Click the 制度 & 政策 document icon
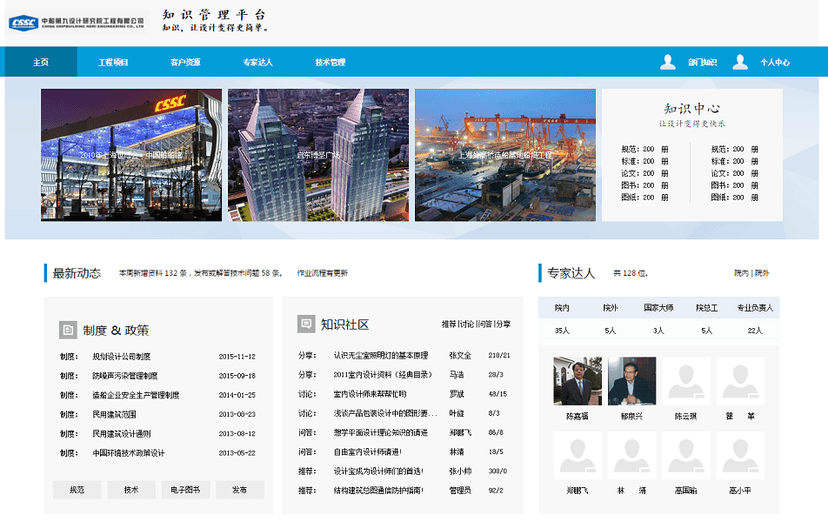This screenshot has width=828, height=529. tap(67, 329)
